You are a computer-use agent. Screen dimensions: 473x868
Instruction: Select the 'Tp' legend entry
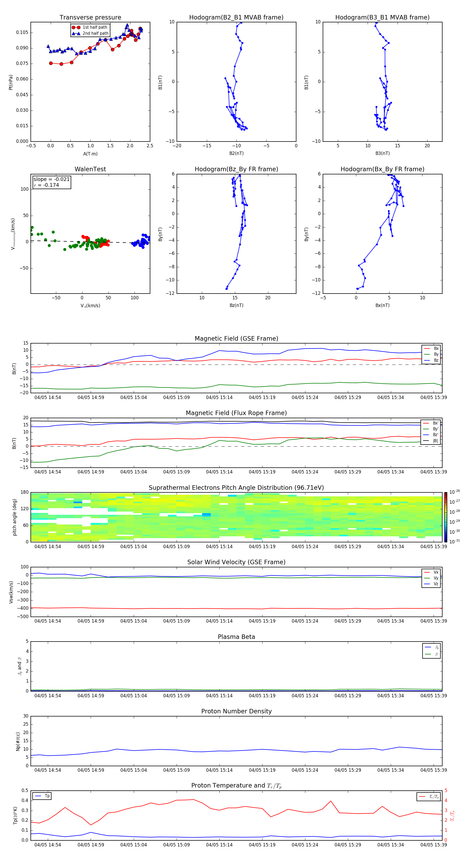coord(42,796)
